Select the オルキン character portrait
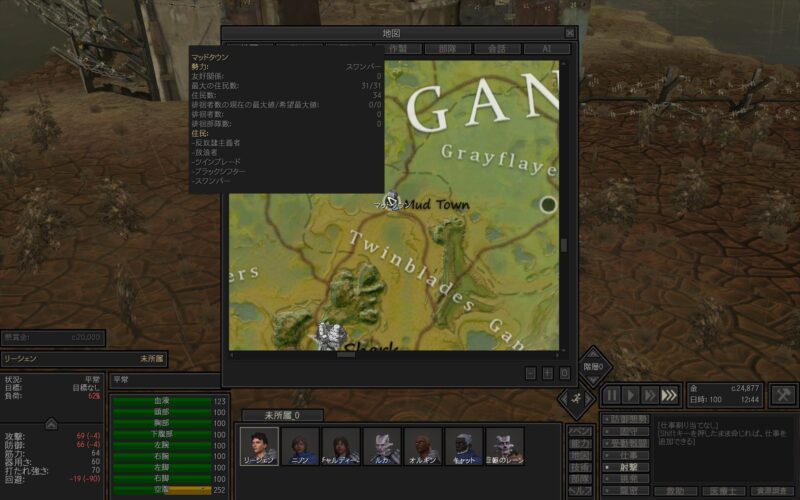Viewport: 800px width, 500px height. pyautogui.click(x=422, y=446)
